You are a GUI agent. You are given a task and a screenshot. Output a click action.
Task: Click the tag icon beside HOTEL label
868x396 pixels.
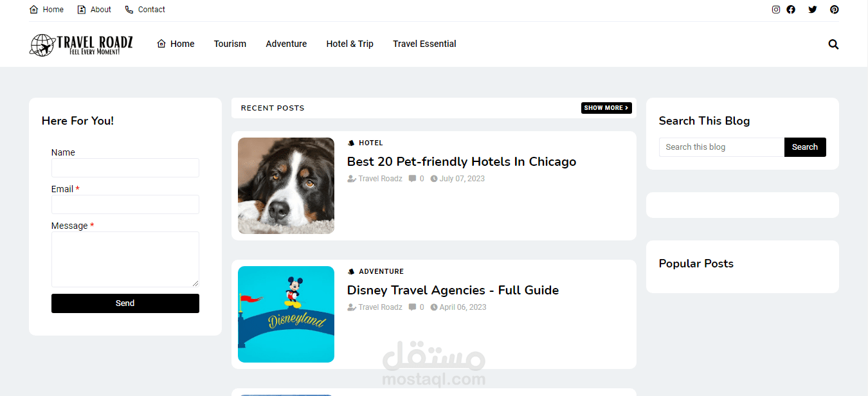pyautogui.click(x=351, y=143)
